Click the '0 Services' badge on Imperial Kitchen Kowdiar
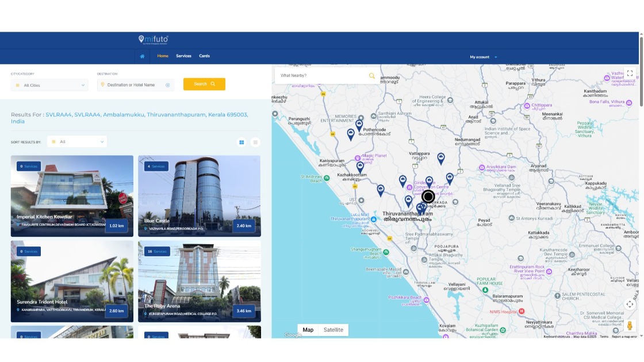 29,166
